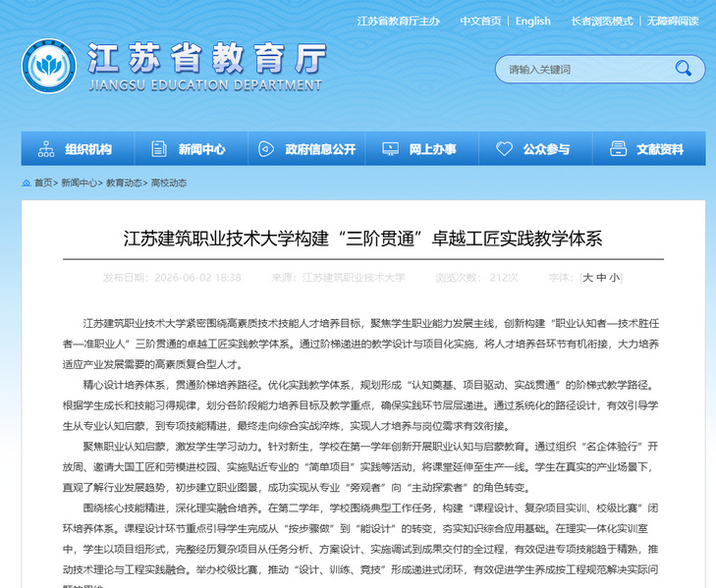The image size is (716, 588).
Task: Set font size to 小
Action: (x=615, y=278)
